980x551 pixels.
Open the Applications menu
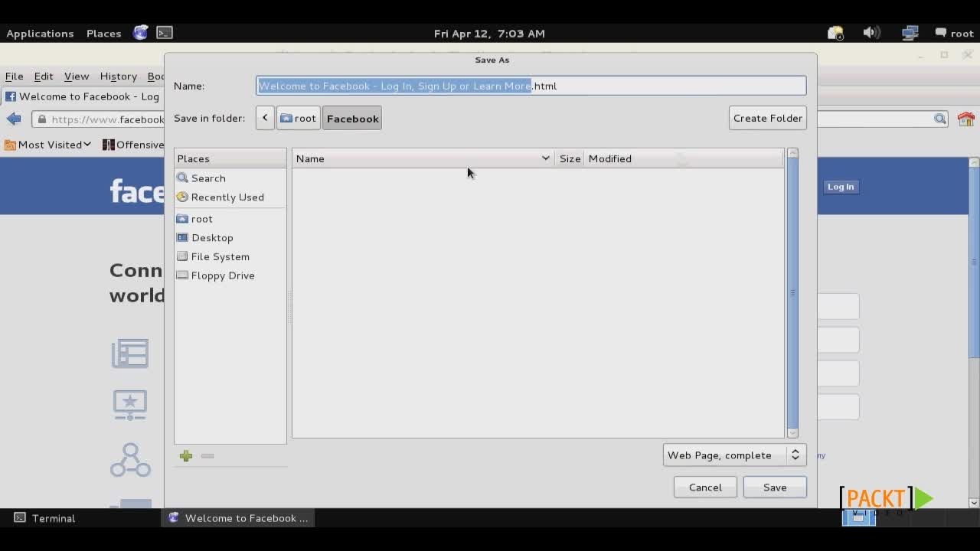point(40,33)
